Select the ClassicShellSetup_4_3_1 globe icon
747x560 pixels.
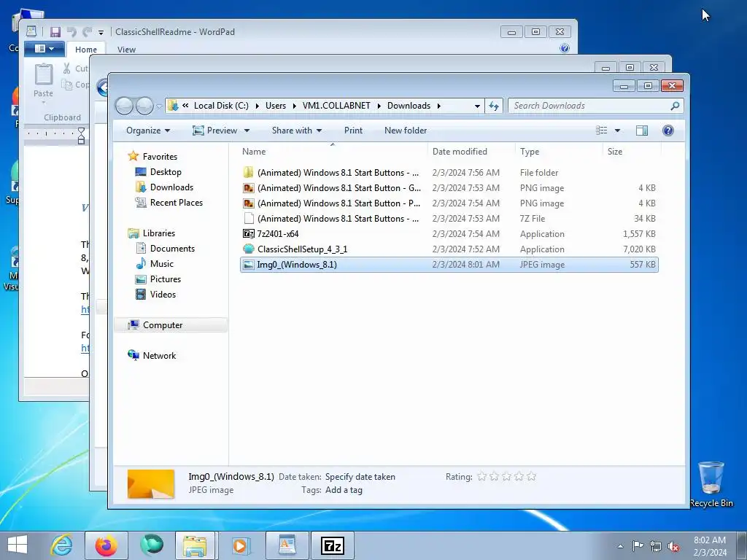click(x=248, y=249)
